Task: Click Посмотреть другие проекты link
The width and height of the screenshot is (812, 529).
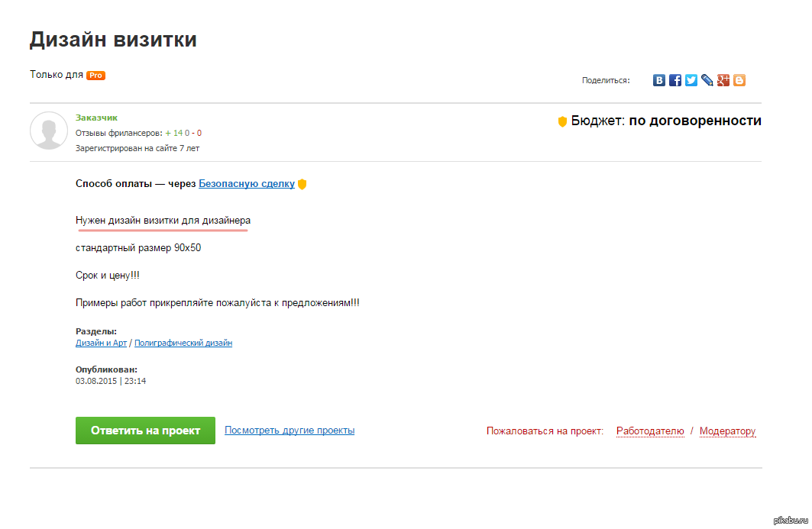Action: pyautogui.click(x=290, y=431)
